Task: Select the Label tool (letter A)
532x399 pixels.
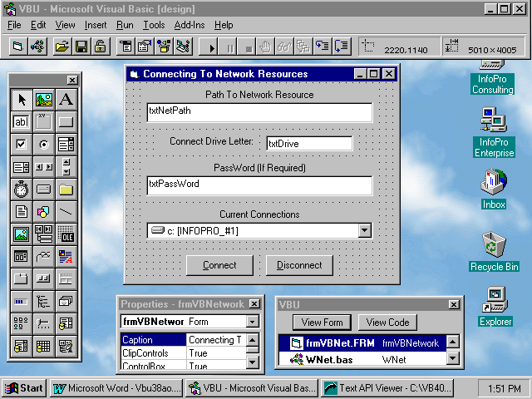Action: 66,100
